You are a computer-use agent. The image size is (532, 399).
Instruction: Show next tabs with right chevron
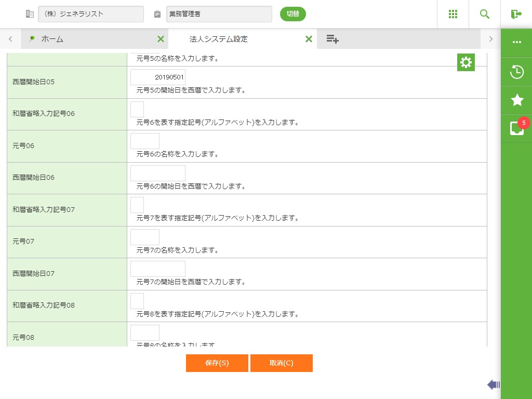tap(490, 39)
